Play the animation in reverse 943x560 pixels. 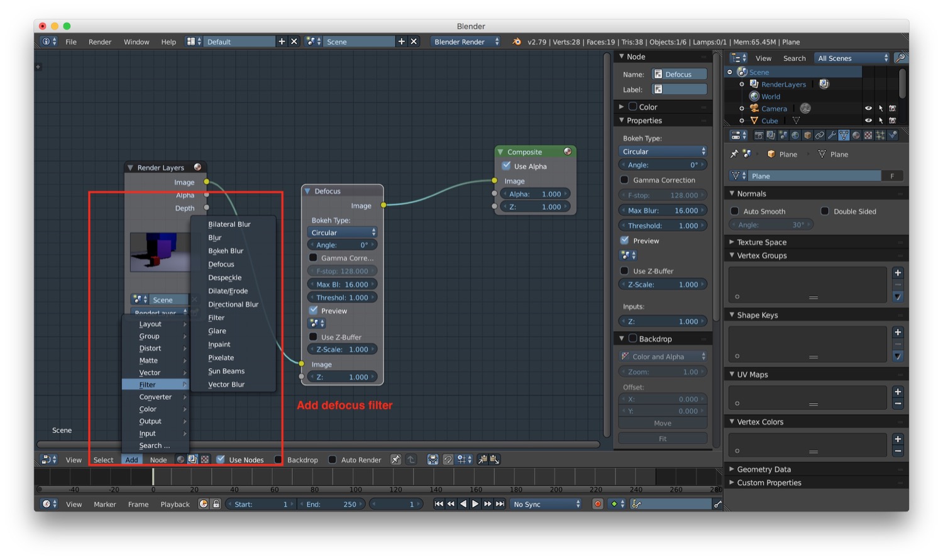[463, 504]
